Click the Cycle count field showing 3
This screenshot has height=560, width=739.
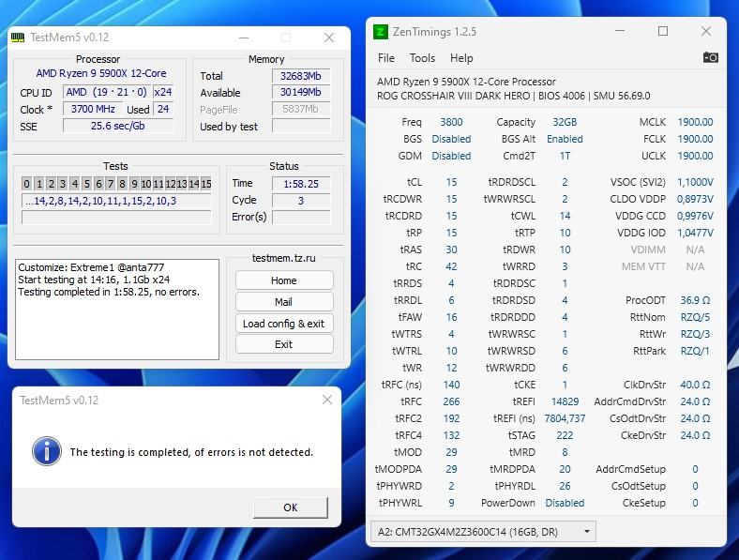[301, 201]
